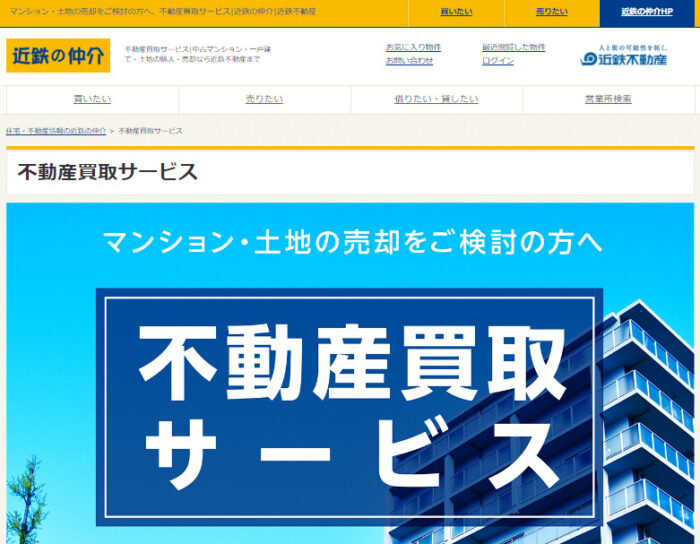Click the 不動産買取サービス hero banner image
Screen dimensions: 700x544
coord(350,373)
